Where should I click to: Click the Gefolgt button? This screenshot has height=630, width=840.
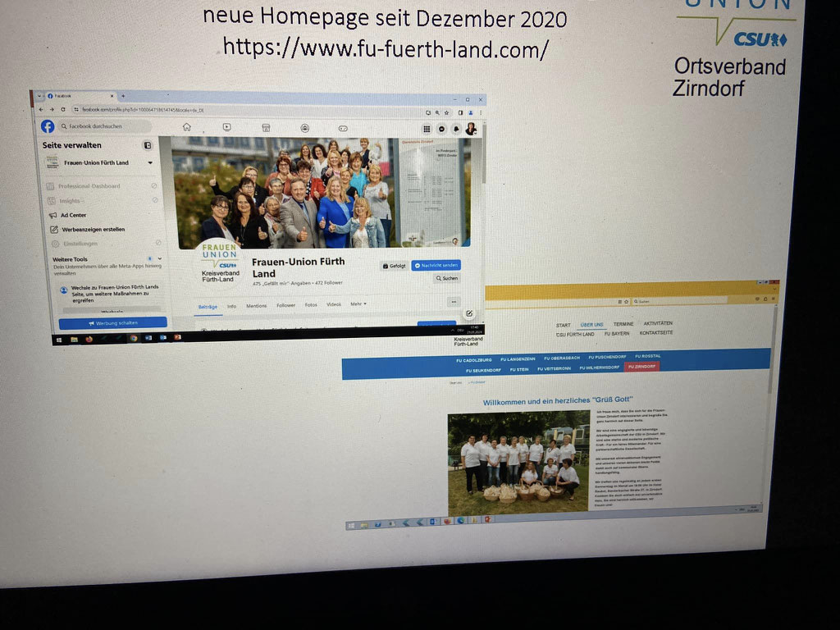[x=395, y=266]
